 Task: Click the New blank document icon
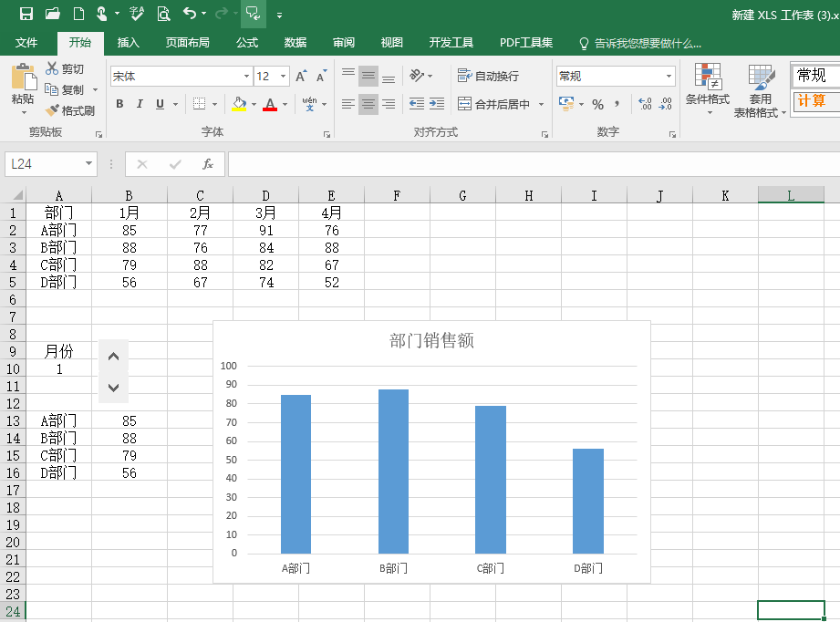78,14
